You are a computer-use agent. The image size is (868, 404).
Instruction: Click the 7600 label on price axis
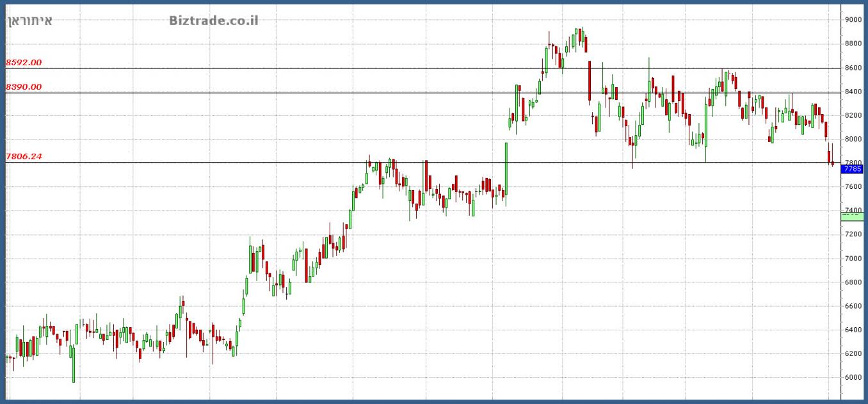[853, 187]
